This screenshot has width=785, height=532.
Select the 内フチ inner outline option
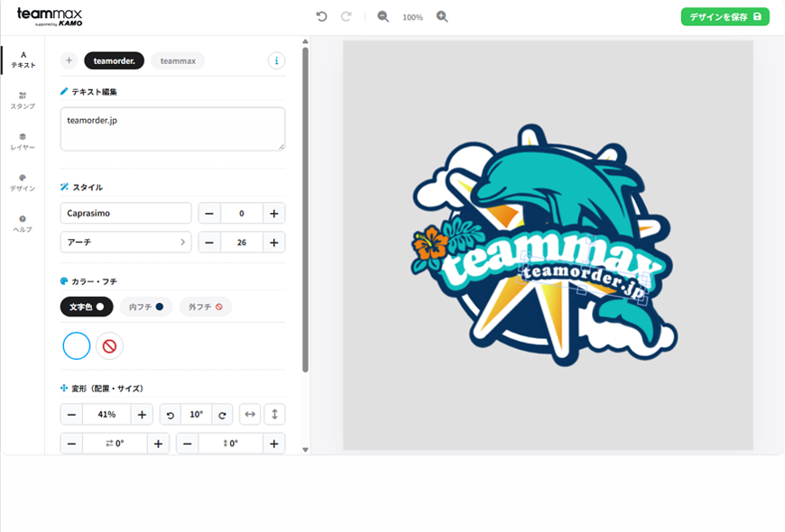(x=145, y=307)
